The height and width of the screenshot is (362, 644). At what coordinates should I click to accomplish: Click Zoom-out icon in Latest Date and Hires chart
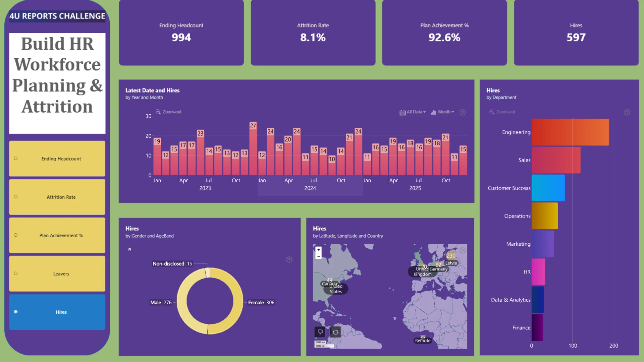(158, 112)
